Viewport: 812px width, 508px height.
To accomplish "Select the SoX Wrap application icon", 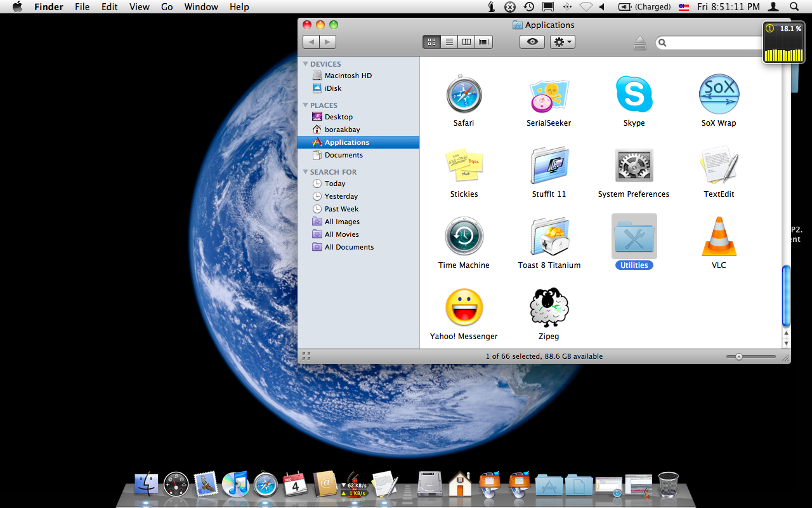I will click(x=719, y=94).
